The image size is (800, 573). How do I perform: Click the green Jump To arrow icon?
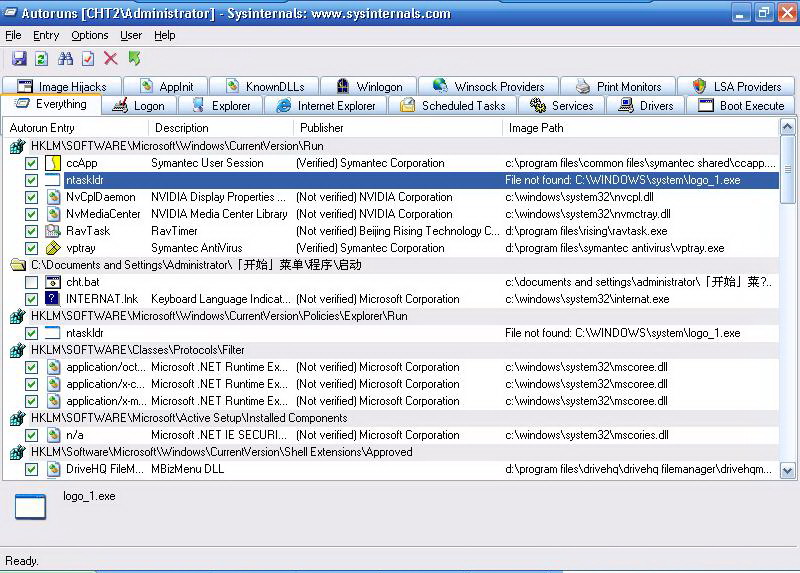tap(134, 60)
